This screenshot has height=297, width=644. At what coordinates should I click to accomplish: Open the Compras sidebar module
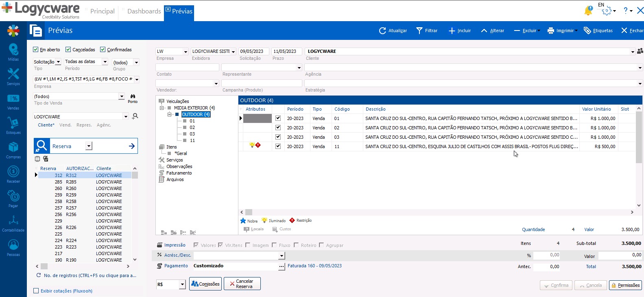13,150
